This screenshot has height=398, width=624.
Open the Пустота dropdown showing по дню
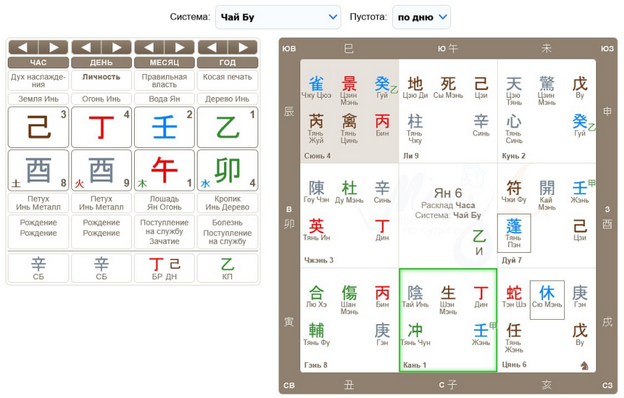tap(421, 17)
